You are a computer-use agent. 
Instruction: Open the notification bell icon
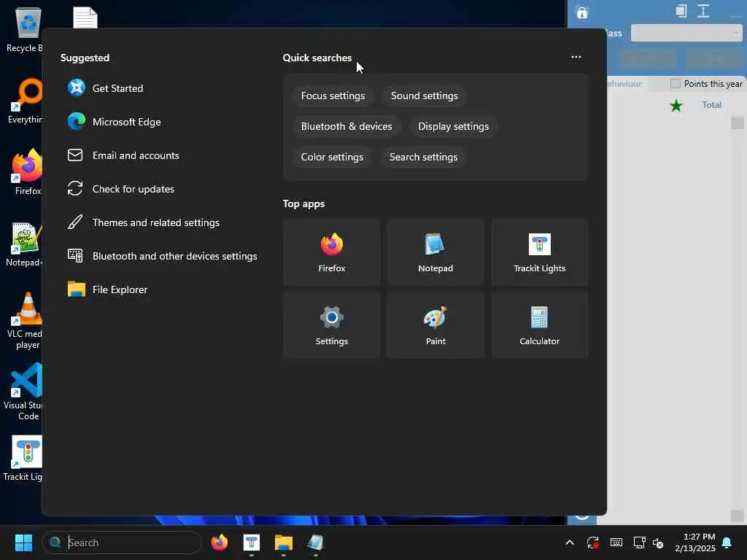[727, 542]
